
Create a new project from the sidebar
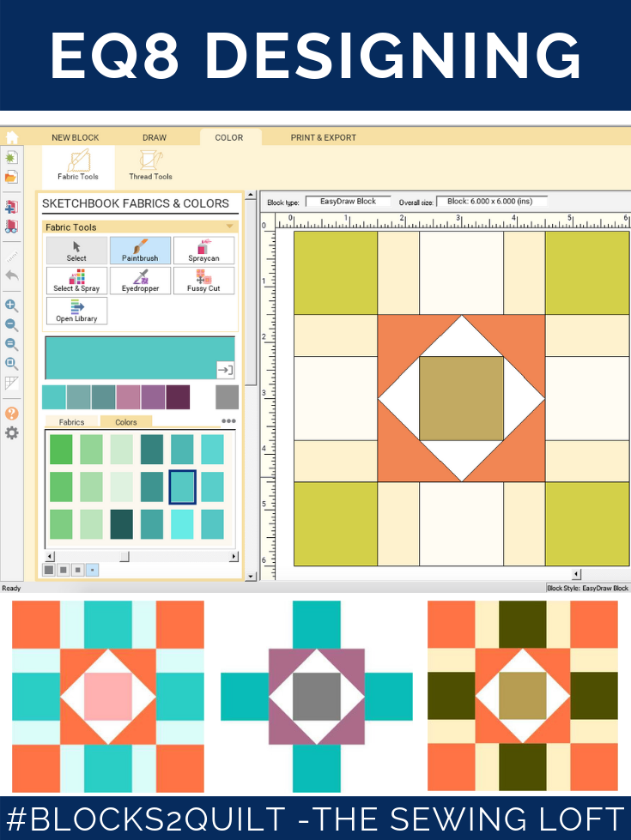click(x=11, y=158)
